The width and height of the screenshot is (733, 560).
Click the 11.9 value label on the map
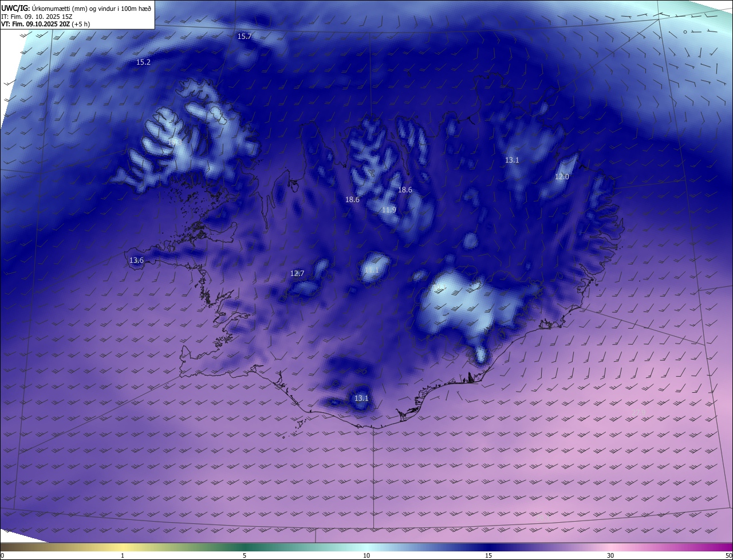389,210
